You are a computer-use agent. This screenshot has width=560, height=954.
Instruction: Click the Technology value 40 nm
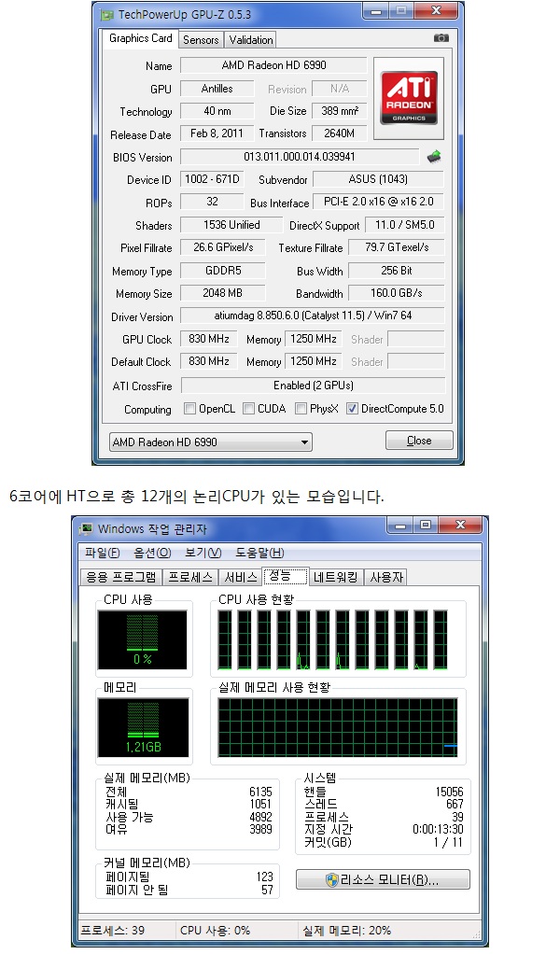pyautogui.click(x=217, y=111)
